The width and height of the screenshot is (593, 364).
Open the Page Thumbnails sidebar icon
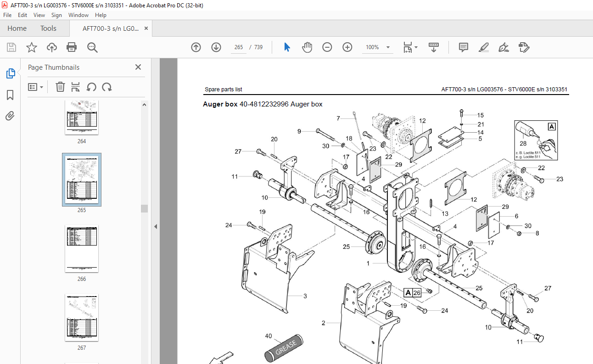[x=10, y=73]
